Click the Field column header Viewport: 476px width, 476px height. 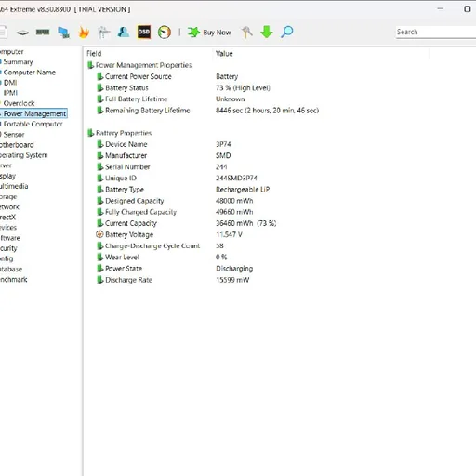[x=94, y=54]
